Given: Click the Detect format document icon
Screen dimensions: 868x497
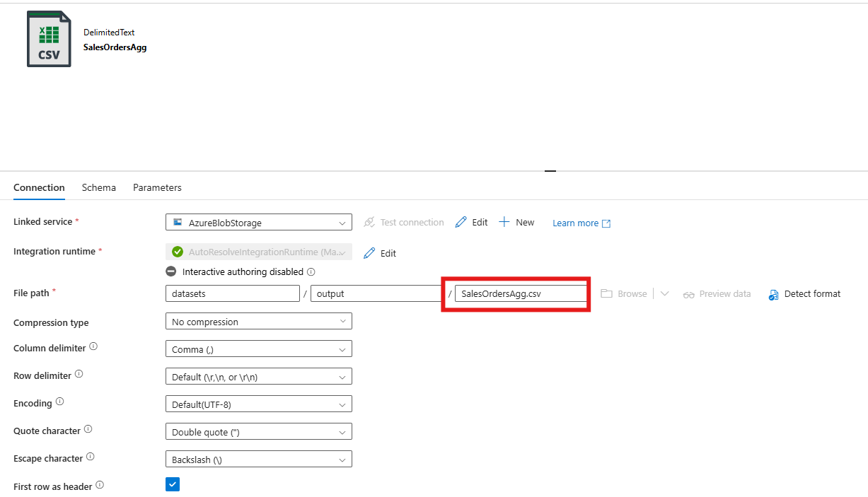Looking at the screenshot, I should [773, 294].
